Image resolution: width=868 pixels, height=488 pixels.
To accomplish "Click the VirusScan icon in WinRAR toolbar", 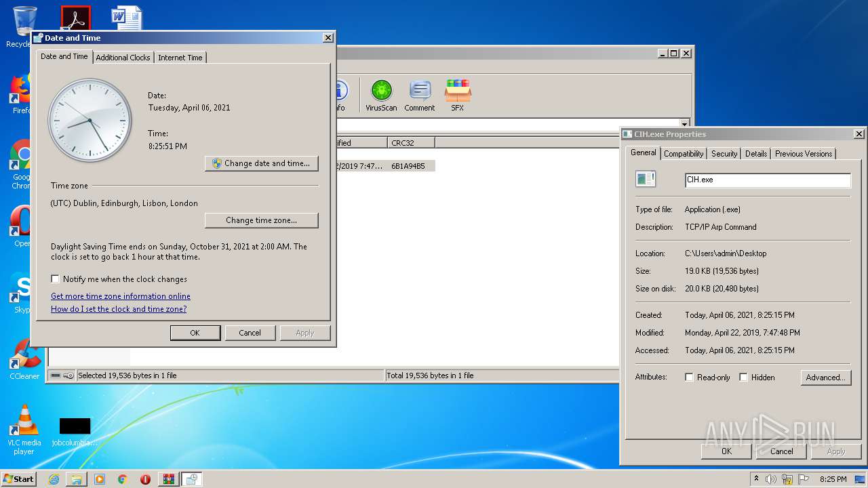I will click(381, 96).
